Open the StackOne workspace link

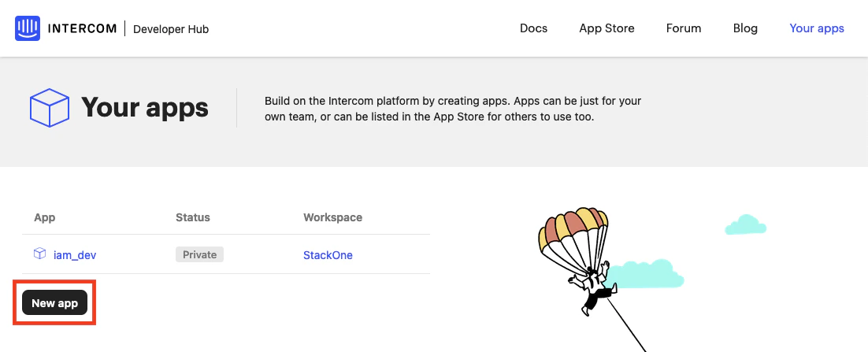[328, 255]
